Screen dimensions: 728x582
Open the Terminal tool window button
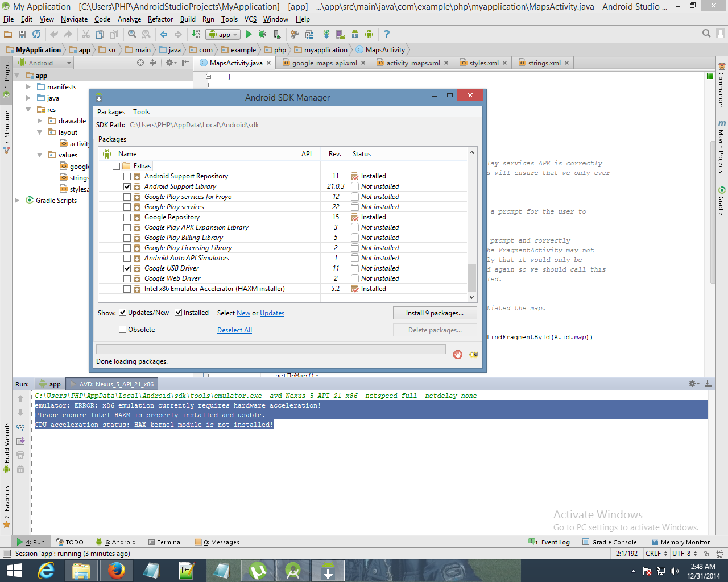165,542
